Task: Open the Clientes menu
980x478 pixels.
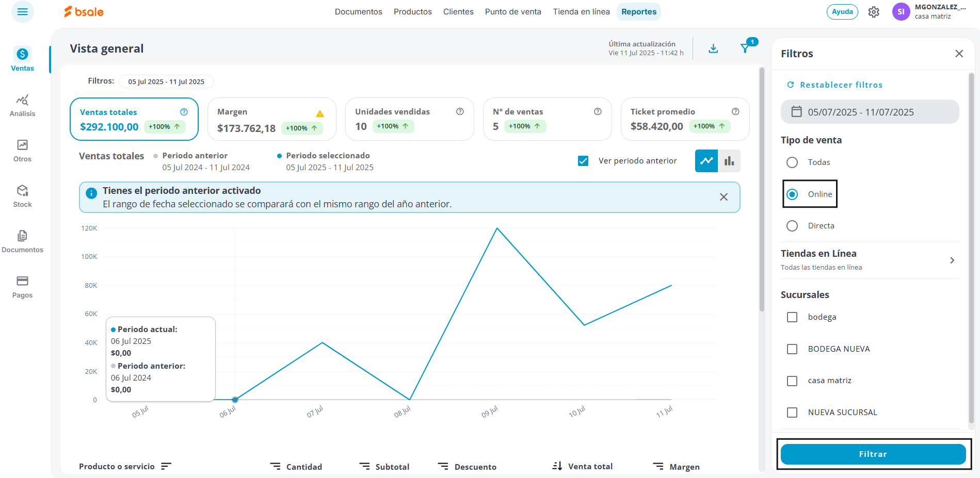Action: pos(458,11)
